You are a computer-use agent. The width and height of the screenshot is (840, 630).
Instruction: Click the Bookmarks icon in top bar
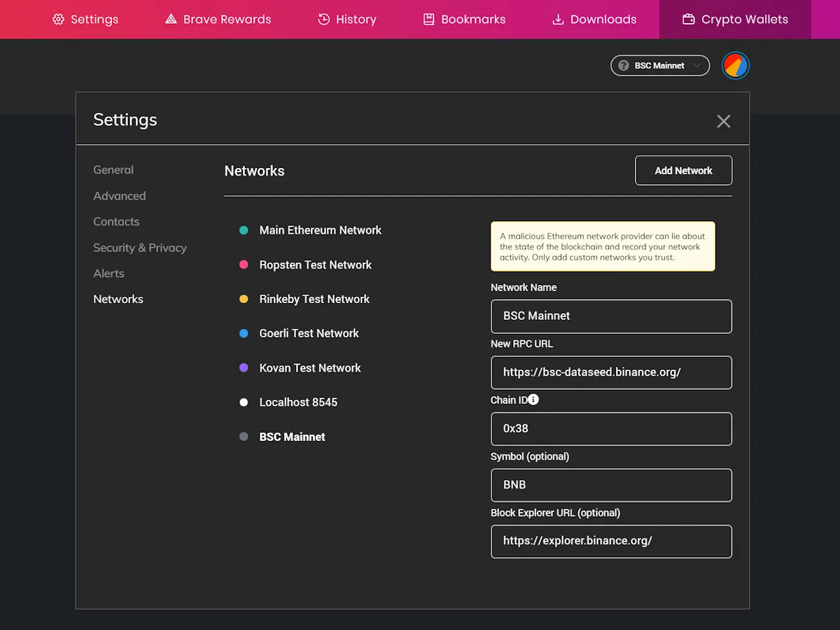(429, 20)
